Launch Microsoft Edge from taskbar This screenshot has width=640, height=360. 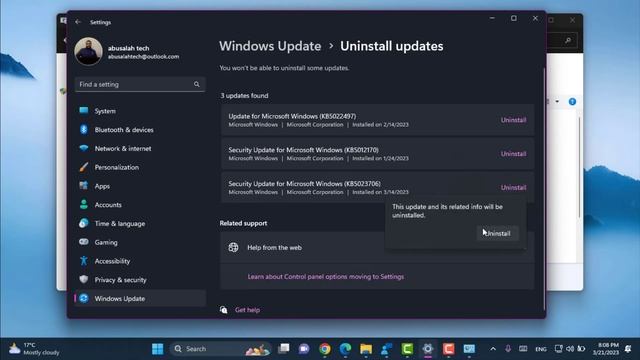[x=345, y=349]
